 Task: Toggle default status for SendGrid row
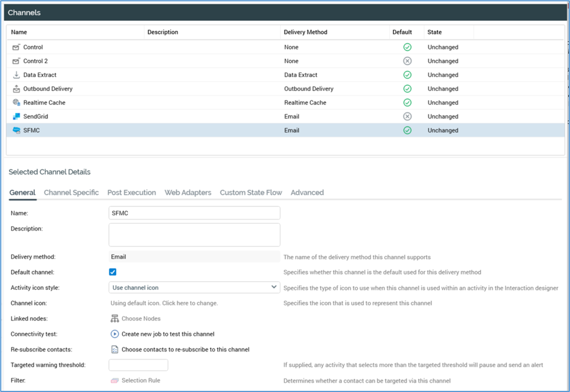[x=407, y=117]
